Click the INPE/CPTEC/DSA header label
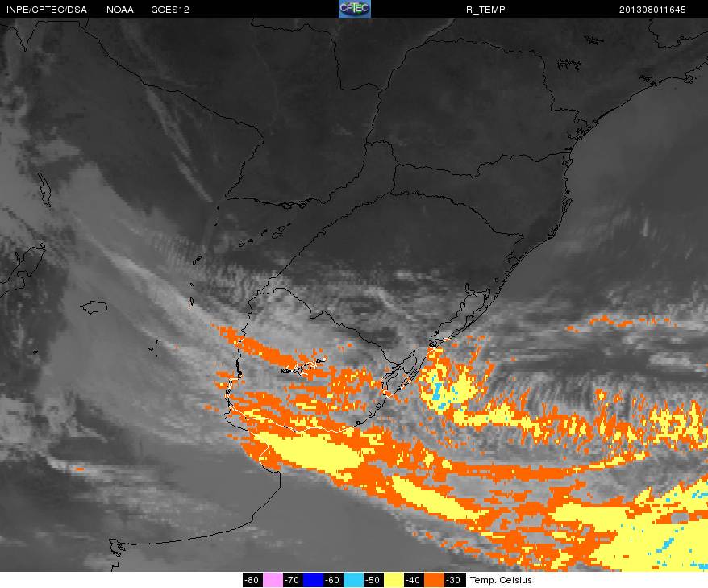Image resolution: width=708 pixels, height=588 pixels. 47,10
